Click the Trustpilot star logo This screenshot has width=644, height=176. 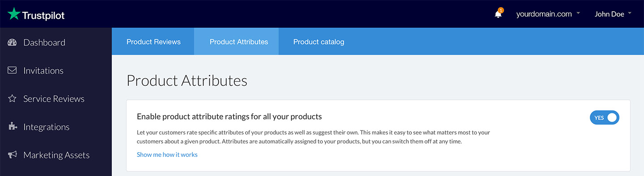pos(14,14)
